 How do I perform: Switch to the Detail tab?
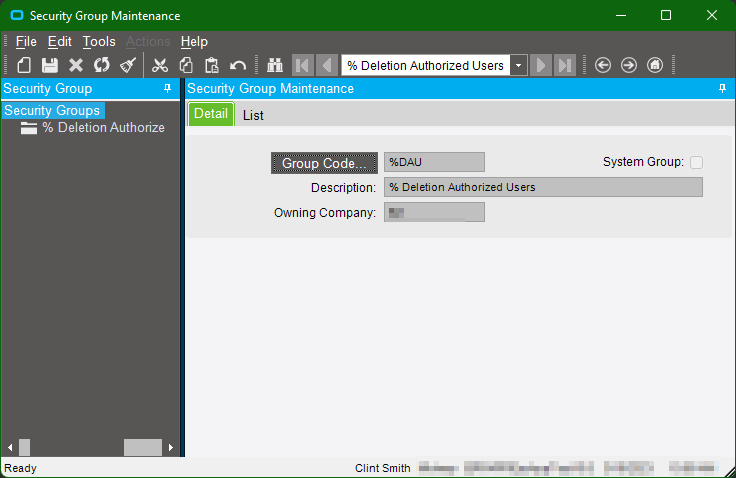[x=211, y=114]
